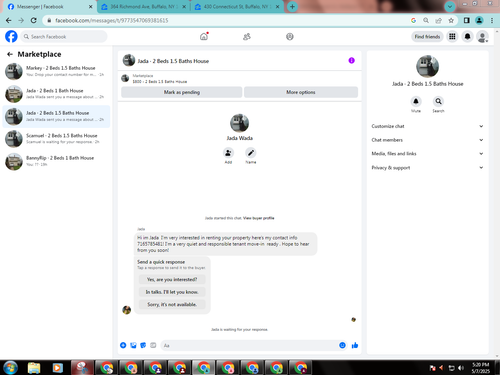Open BannyRip 2 Beds 1 Bath House chat
500x375 pixels.
coord(56,161)
